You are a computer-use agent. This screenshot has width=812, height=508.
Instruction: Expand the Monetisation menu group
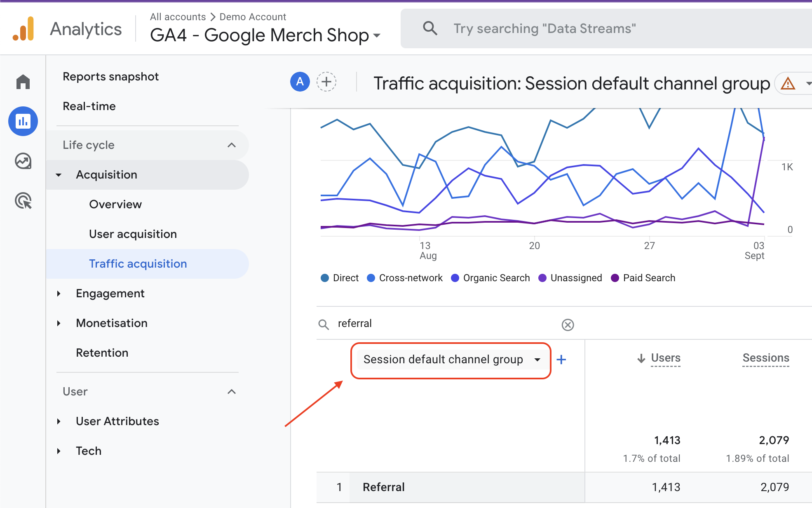point(59,323)
